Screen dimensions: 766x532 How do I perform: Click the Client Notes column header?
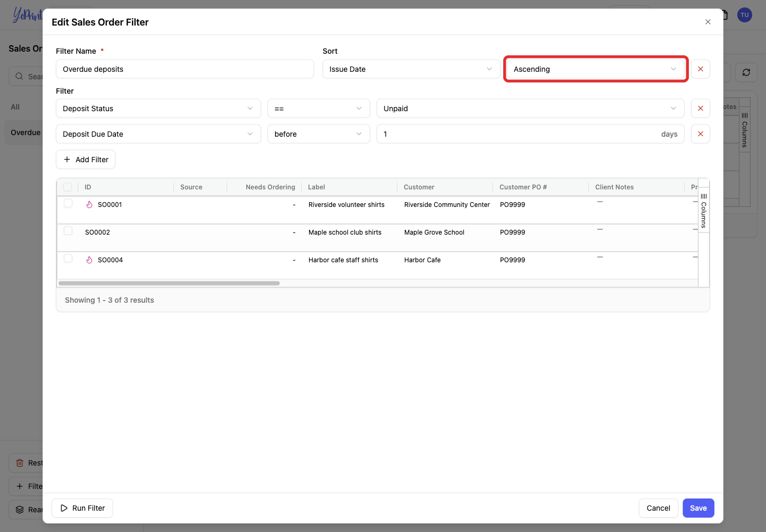click(614, 187)
